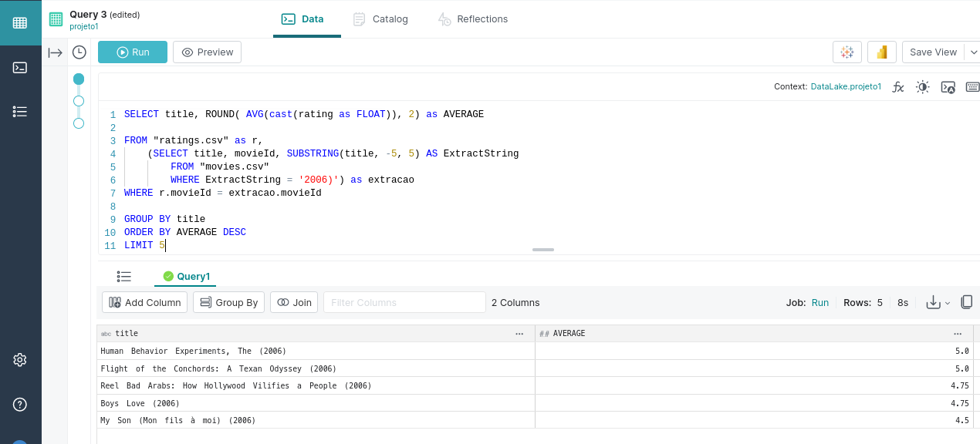Open the SQL Runner from the left sidebar
The image size is (980, 444).
pos(20,67)
